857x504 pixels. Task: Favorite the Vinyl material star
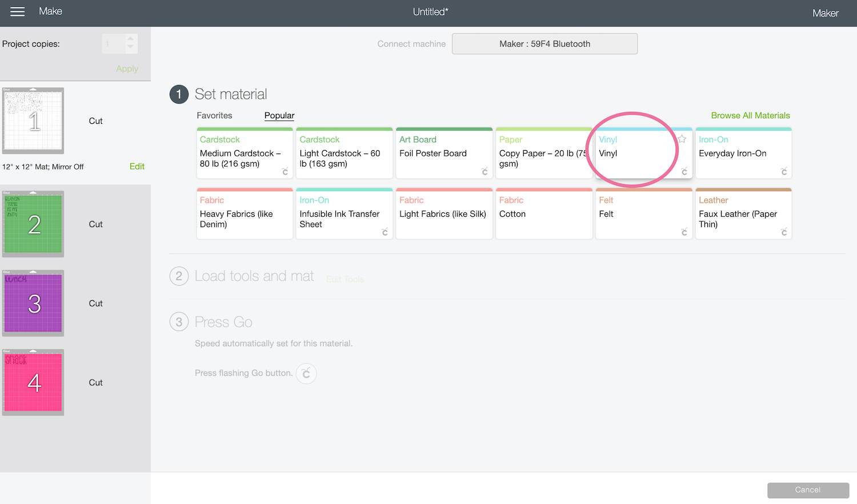[682, 139]
